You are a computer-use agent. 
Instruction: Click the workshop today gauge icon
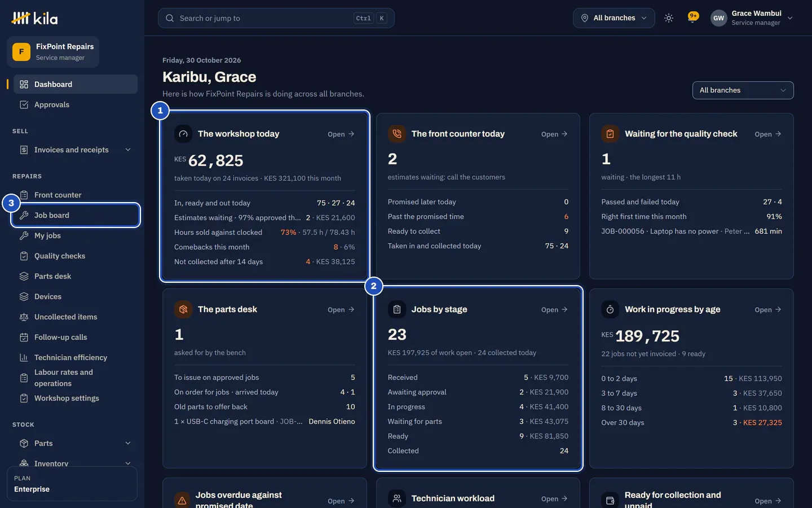[x=183, y=134]
